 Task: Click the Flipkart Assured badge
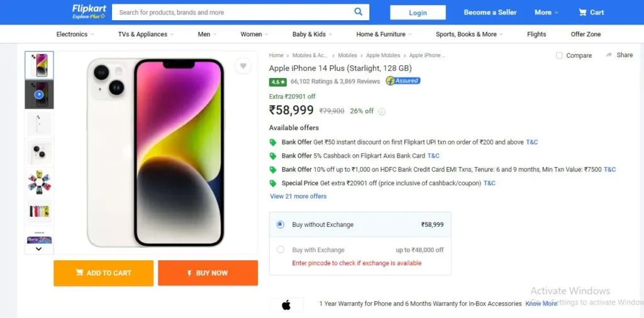tap(403, 81)
